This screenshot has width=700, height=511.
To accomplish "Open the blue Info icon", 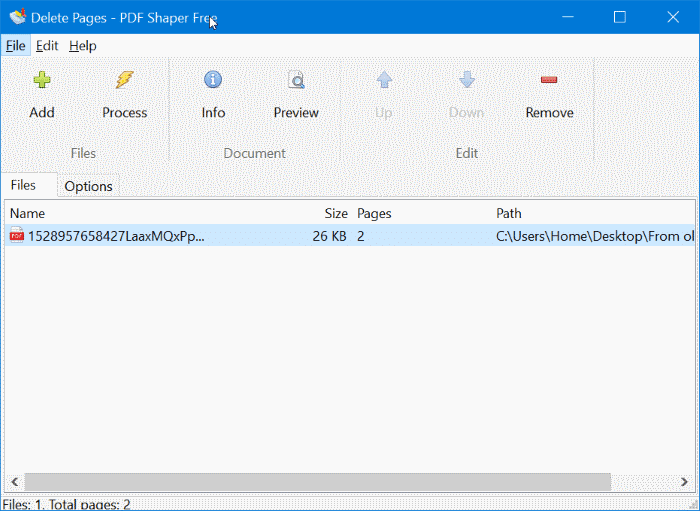I will click(x=213, y=80).
